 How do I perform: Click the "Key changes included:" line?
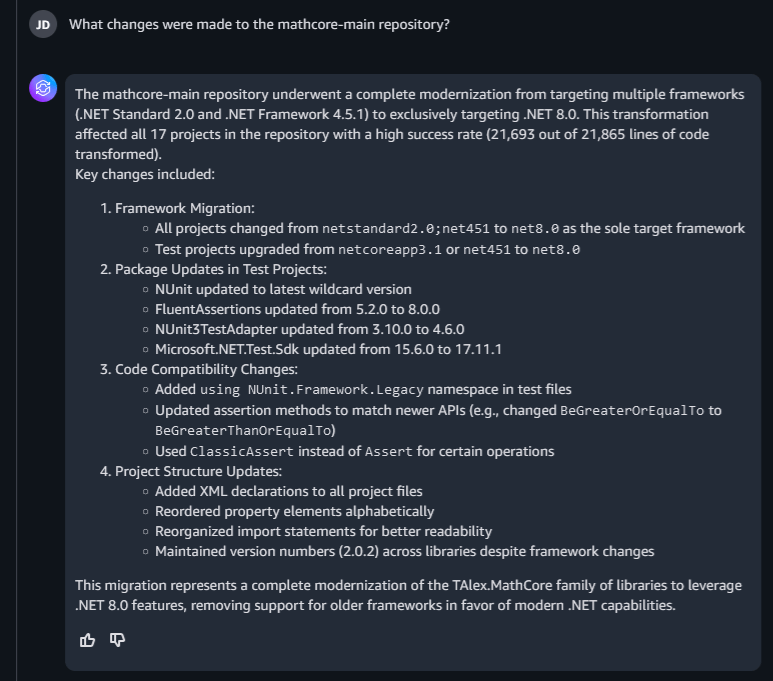[x=145, y=174]
